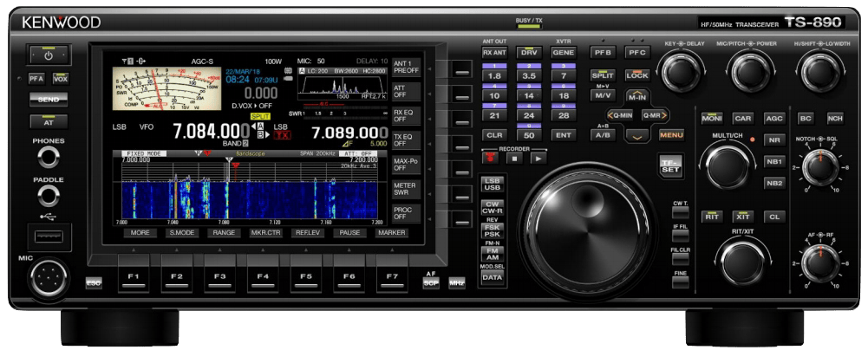The height and width of the screenshot is (350, 868).
Task: Click the side key beside RX EQ OFF
Action: coord(460,119)
